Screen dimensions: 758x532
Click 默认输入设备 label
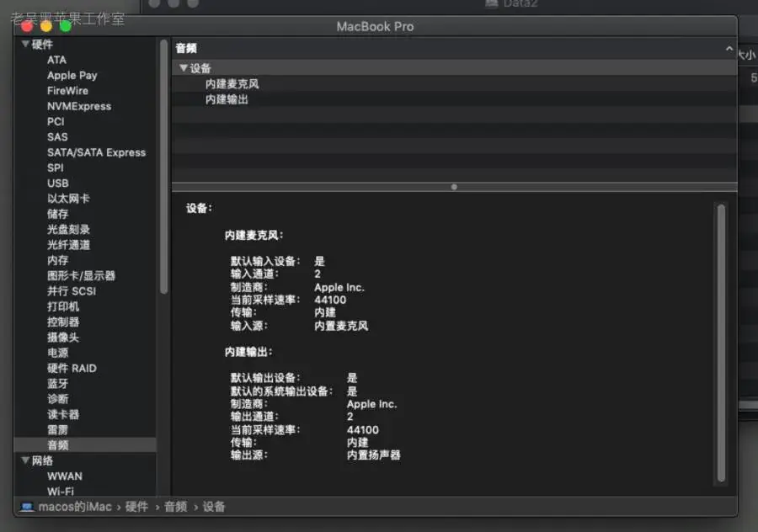click(x=265, y=262)
